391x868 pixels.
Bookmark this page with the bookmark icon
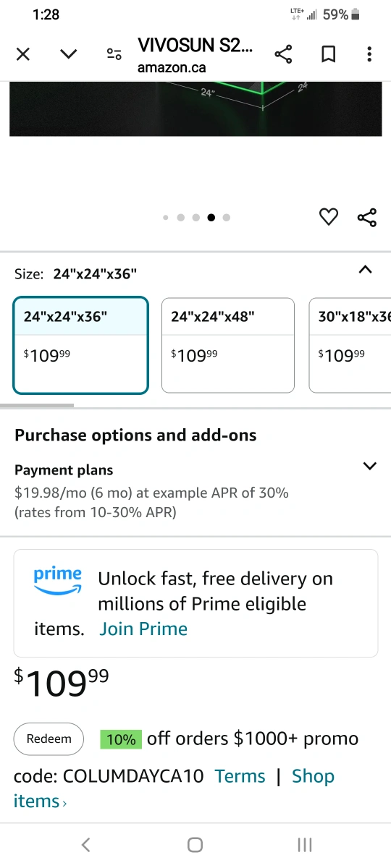pyautogui.click(x=328, y=54)
